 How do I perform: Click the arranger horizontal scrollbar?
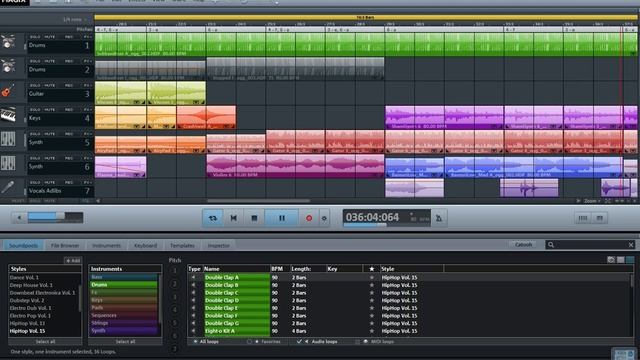click(259, 201)
